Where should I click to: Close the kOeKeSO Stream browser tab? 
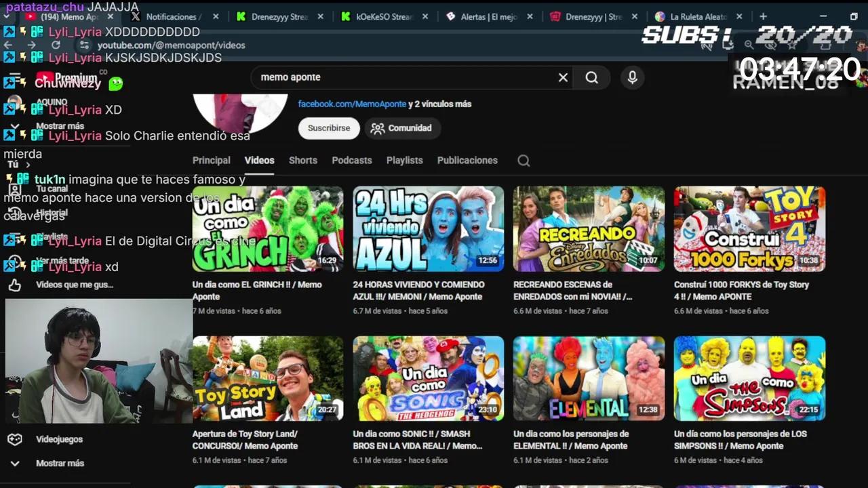pyautogui.click(x=425, y=17)
